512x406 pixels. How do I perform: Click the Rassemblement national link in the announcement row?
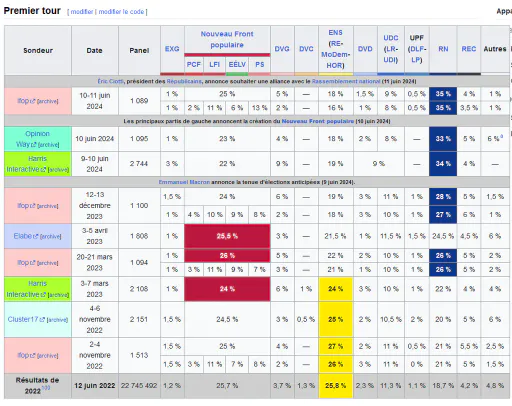pos(346,81)
